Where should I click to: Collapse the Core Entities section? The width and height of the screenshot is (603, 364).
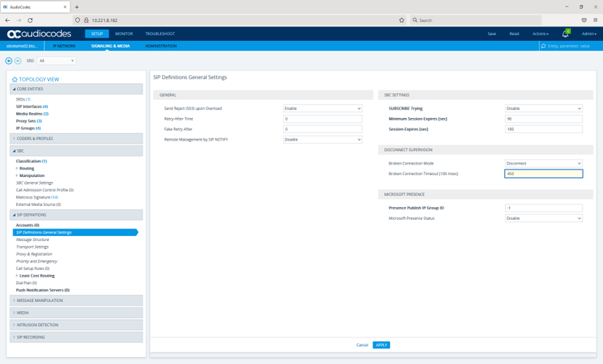pyautogui.click(x=76, y=89)
